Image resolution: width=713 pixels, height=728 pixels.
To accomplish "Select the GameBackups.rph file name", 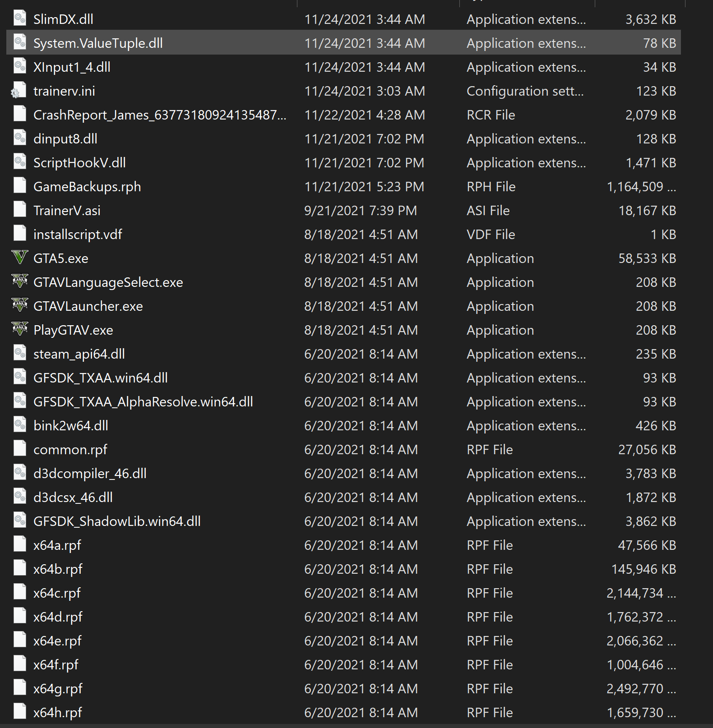I will (87, 187).
